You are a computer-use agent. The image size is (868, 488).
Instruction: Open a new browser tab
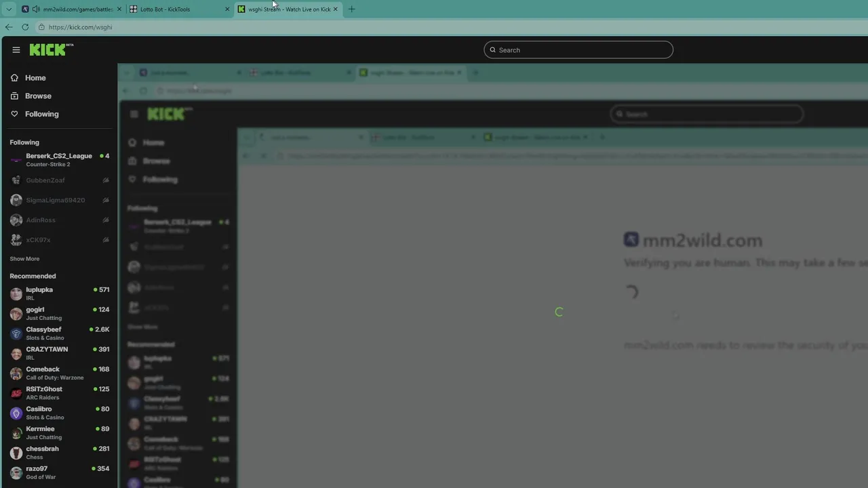tap(351, 9)
